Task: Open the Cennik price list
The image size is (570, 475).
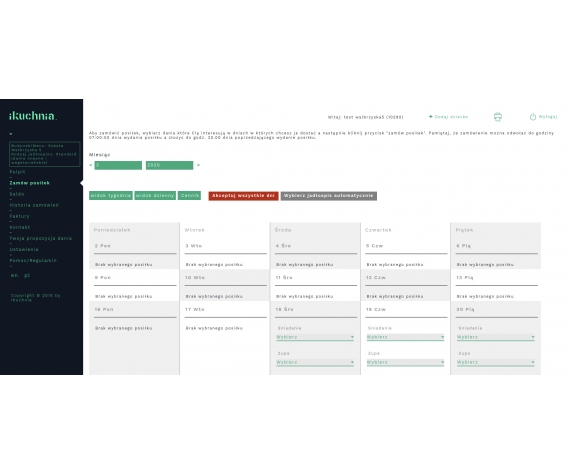Action: [189, 196]
